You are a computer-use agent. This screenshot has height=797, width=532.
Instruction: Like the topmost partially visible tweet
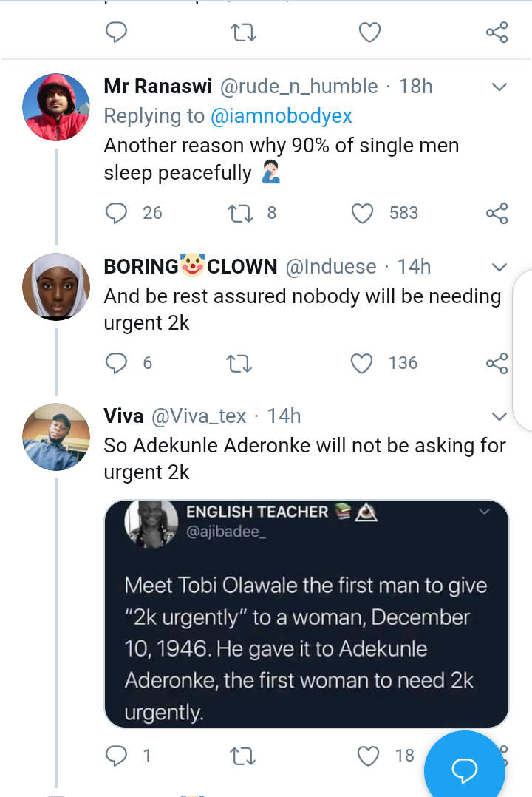(x=369, y=33)
